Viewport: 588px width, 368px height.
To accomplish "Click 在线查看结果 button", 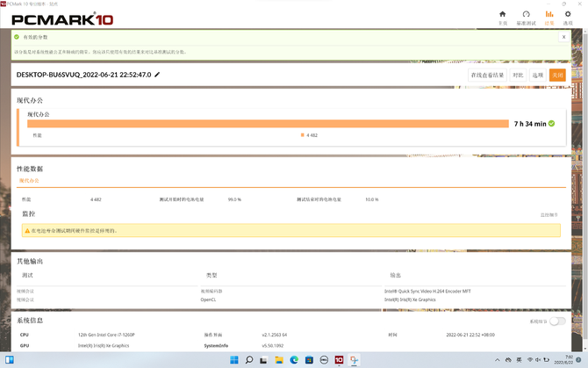I will pyautogui.click(x=486, y=76).
